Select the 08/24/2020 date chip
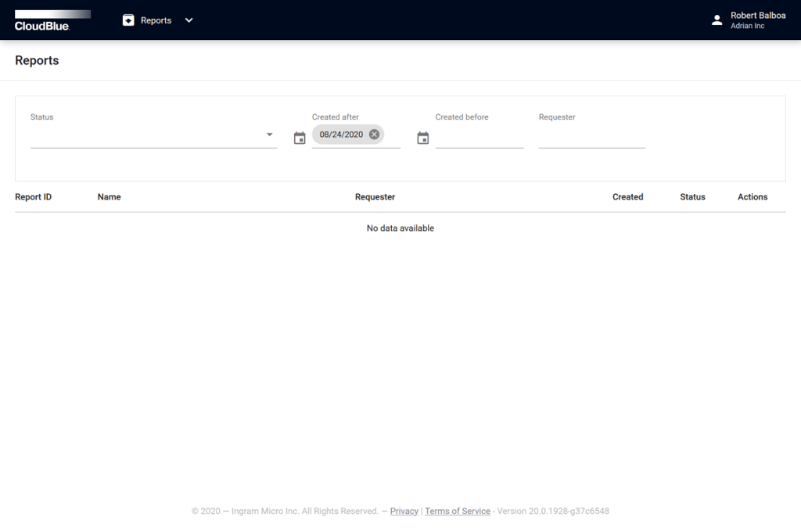This screenshot has height=532, width=801. click(x=341, y=134)
